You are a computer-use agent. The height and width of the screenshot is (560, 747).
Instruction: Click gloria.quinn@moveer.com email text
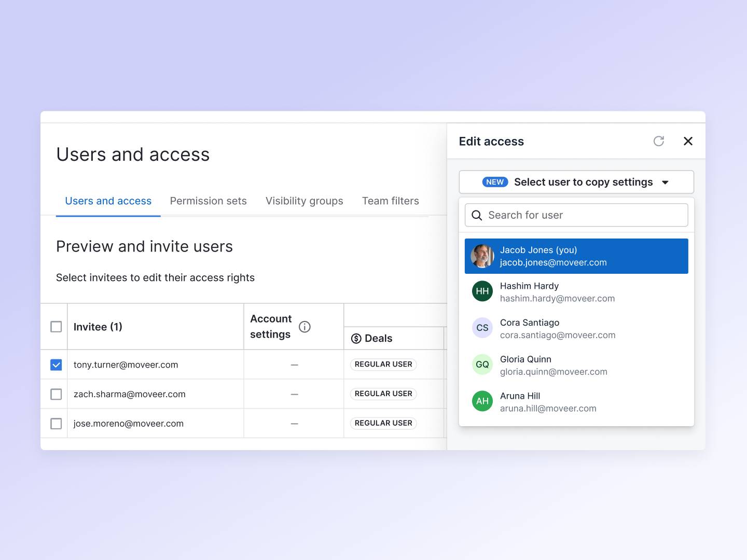[554, 372]
